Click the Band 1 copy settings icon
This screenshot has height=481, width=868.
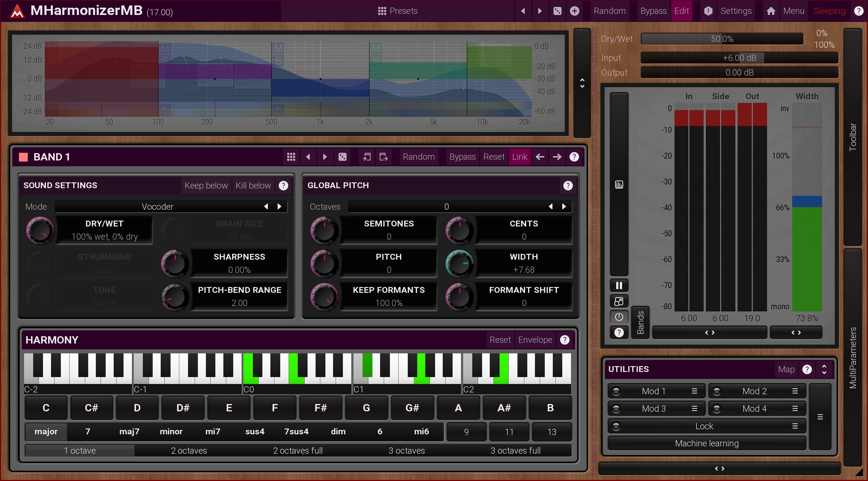(367, 157)
